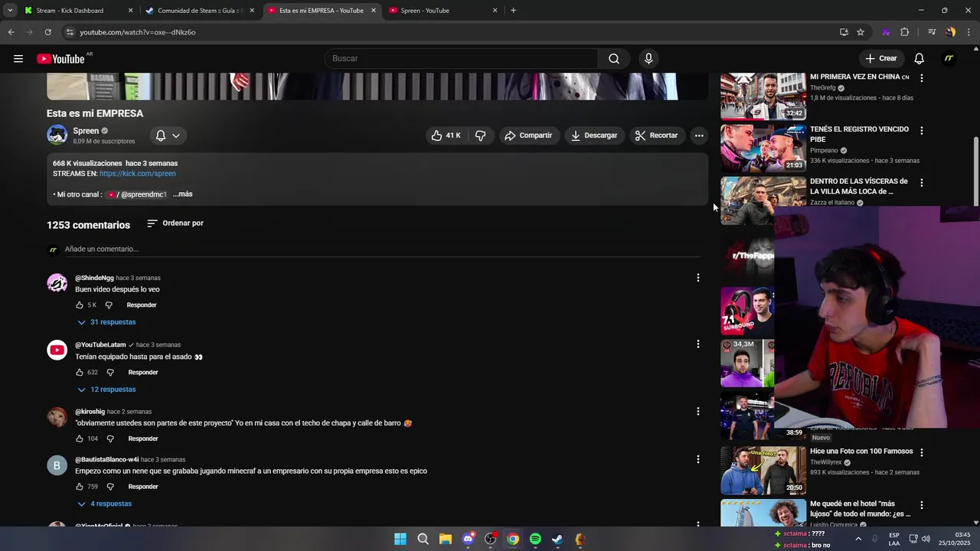The height and width of the screenshot is (551, 980).
Task: Open subscription notification bell dropdown
Action: coord(168,135)
